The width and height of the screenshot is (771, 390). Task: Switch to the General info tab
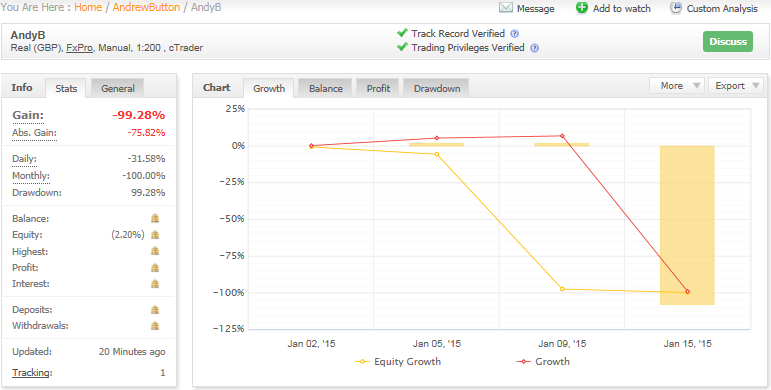(x=118, y=89)
